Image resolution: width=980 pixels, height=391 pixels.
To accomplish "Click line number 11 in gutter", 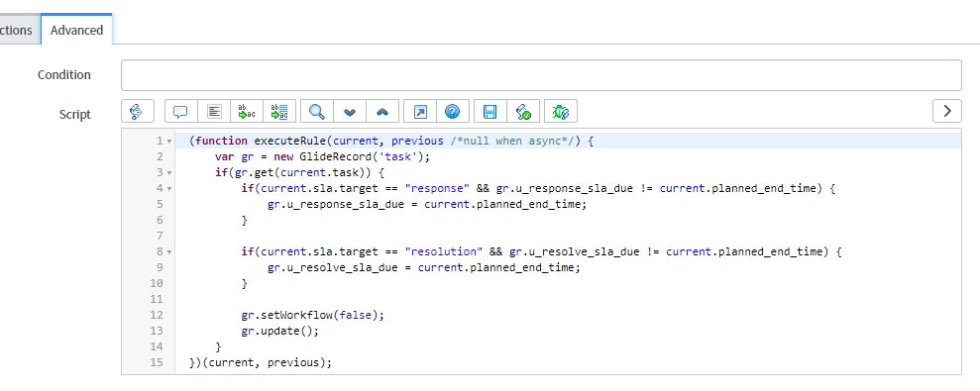I will (157, 299).
